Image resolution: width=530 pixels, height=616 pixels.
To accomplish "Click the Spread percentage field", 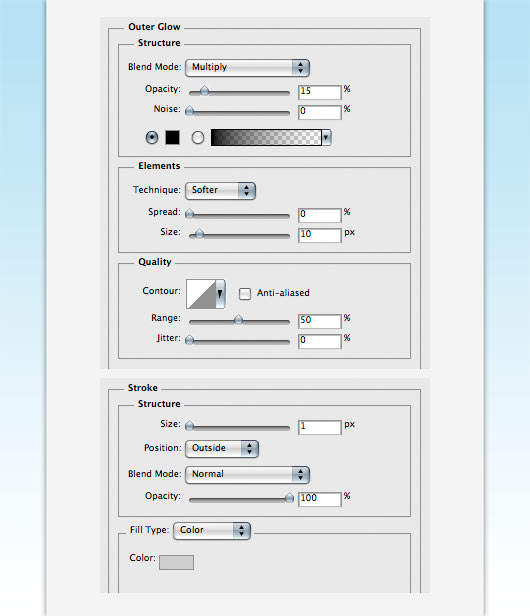I will [x=319, y=215].
